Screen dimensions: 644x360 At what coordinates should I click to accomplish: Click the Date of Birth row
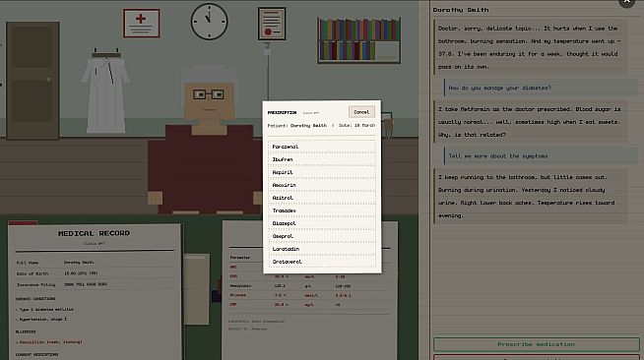click(x=96, y=273)
